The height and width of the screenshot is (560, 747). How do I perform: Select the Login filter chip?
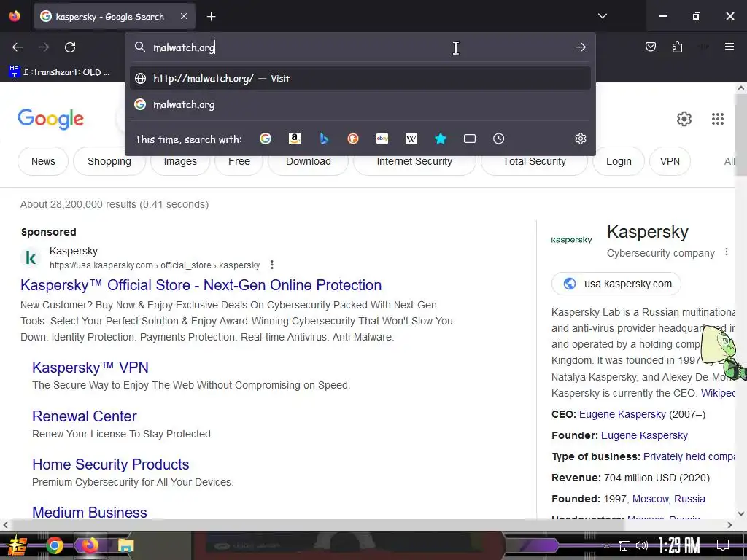pyautogui.click(x=619, y=161)
